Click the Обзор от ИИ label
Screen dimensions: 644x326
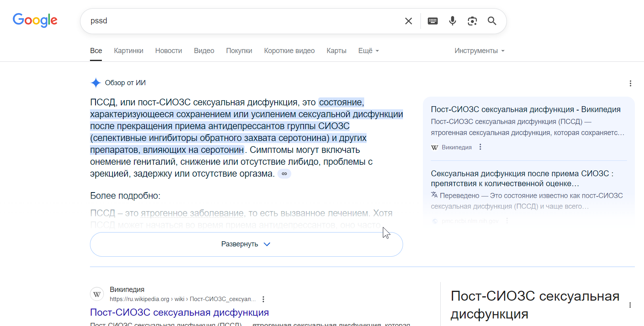tap(125, 83)
